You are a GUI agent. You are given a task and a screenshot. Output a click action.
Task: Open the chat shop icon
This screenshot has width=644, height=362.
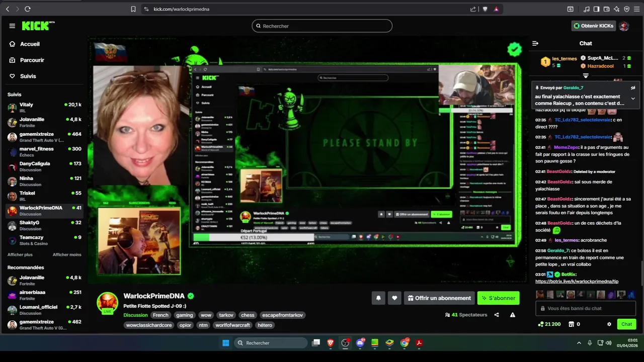tap(571, 324)
